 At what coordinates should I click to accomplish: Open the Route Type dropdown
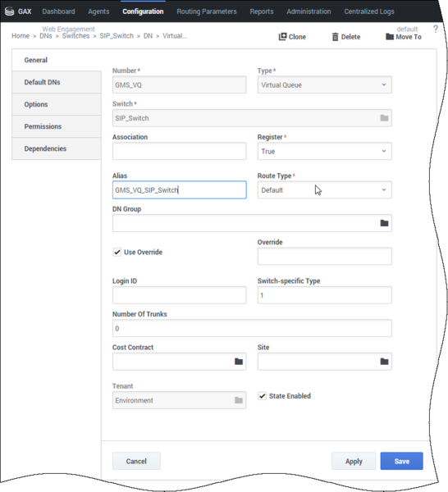coord(325,190)
